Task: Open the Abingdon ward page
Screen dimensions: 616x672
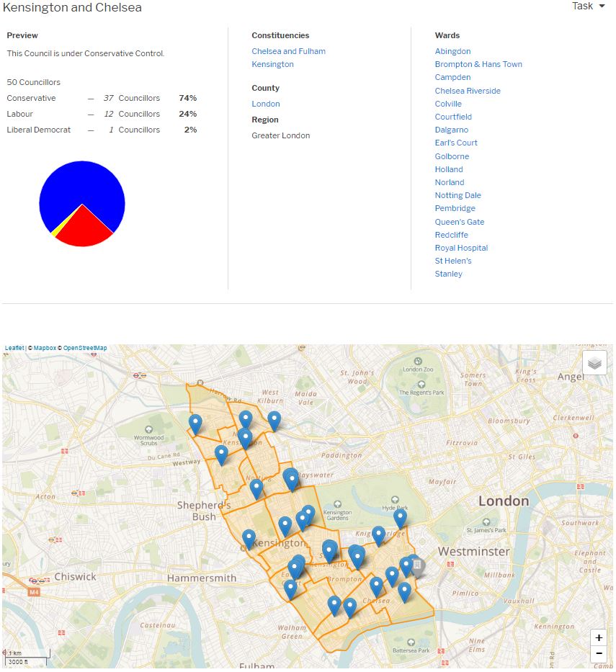Action: (x=452, y=51)
